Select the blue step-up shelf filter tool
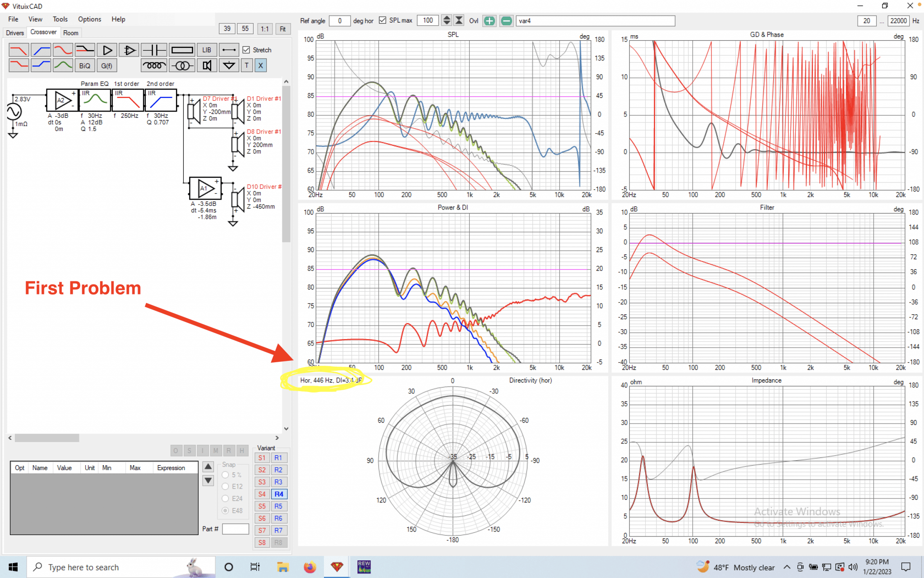This screenshot has width=924, height=578. click(41, 65)
